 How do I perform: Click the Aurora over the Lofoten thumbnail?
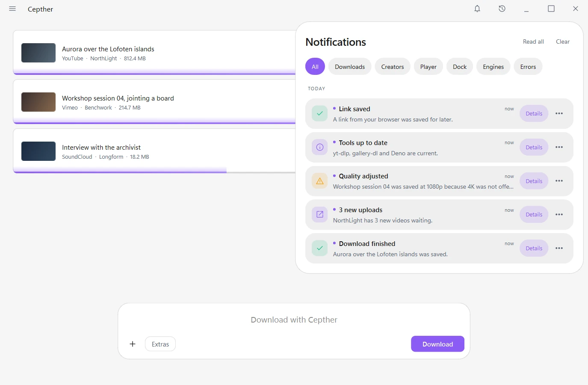[38, 53]
